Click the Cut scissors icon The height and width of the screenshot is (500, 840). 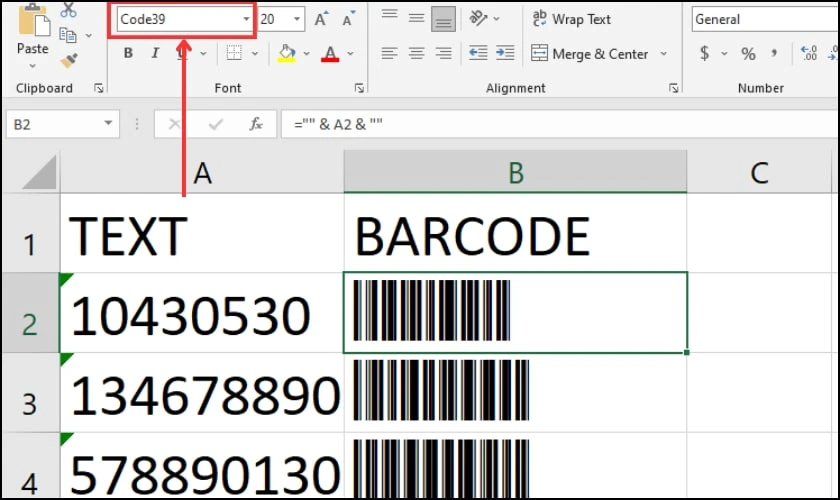[x=68, y=10]
